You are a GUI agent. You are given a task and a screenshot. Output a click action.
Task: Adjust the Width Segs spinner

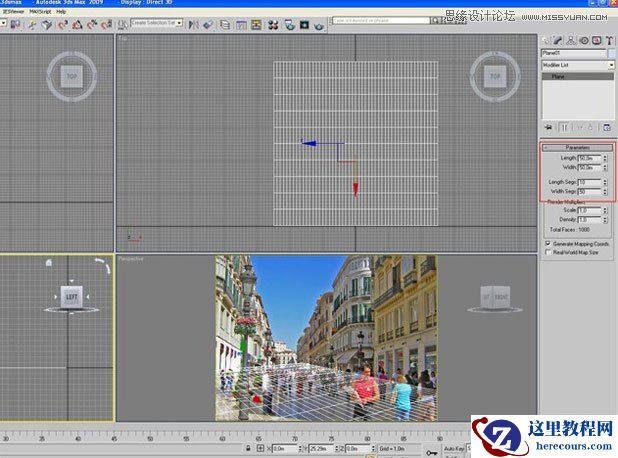click(605, 192)
